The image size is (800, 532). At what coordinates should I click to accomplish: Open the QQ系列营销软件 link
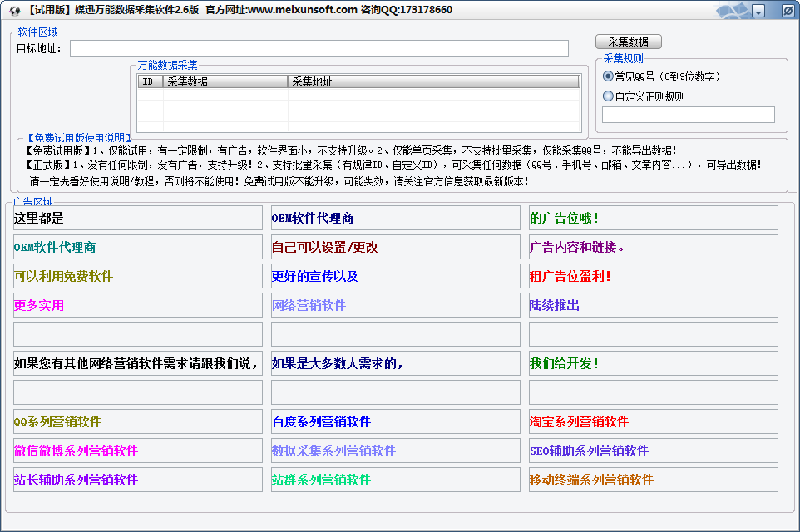click(x=138, y=421)
